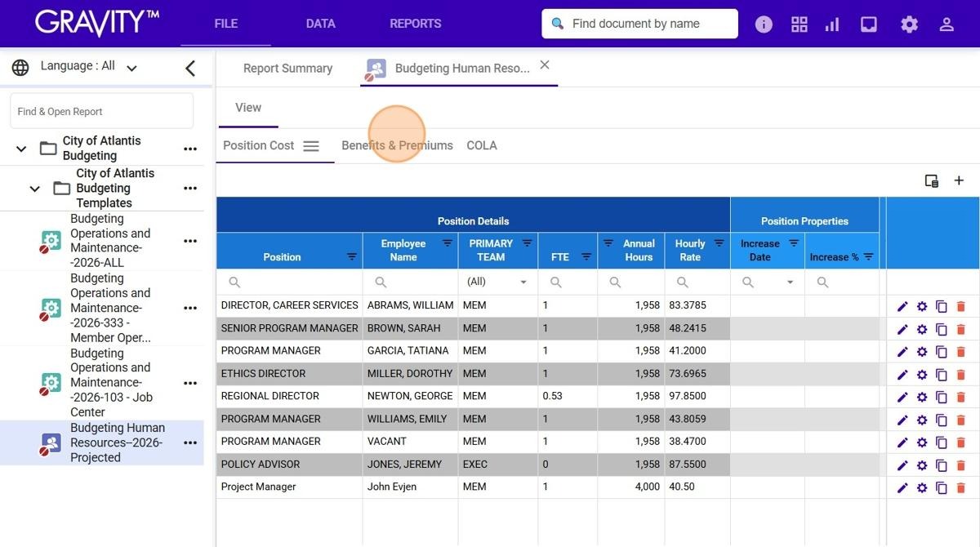Open the settings gear in top bar
Viewport: 980px width, 547px height.
click(910, 24)
